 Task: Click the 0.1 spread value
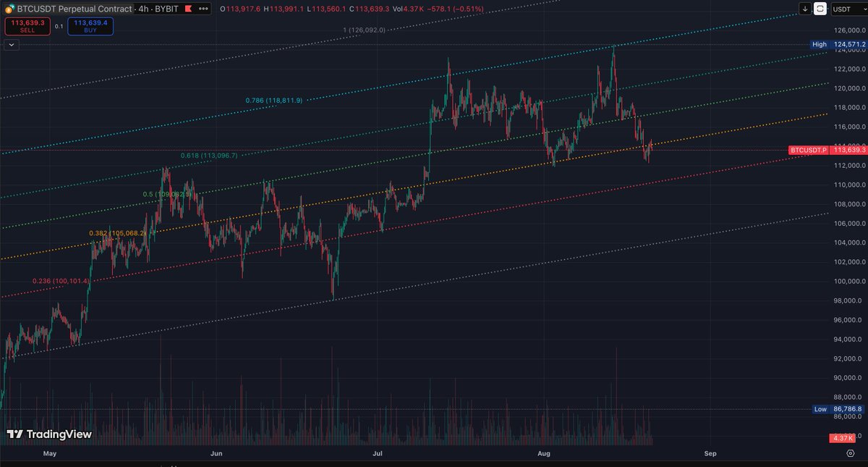(59, 25)
